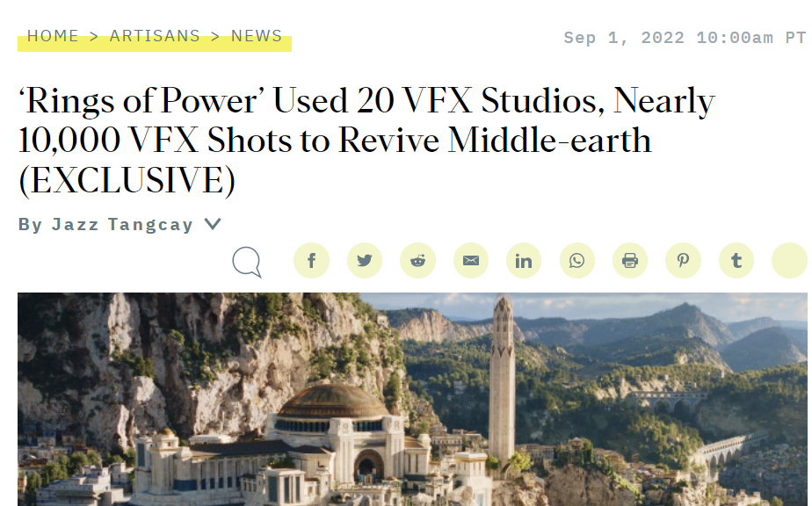Share article on Tumblr

click(736, 261)
